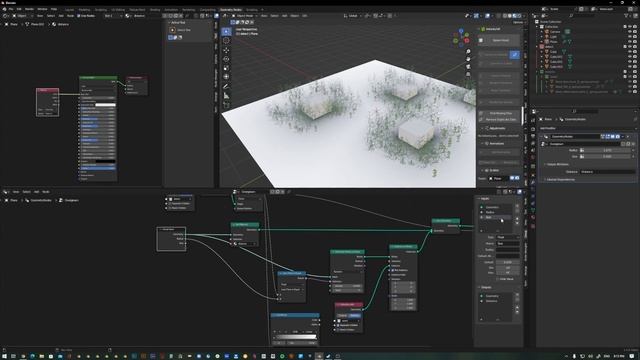Open the Modifier wrench tab in Properties
This screenshot has width=640, height=360.
pos(533,182)
